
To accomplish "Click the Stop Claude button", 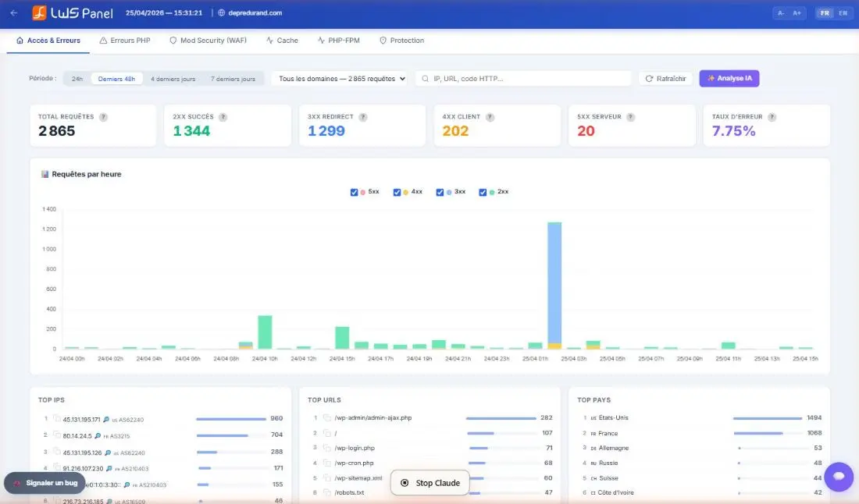I will pos(430,483).
